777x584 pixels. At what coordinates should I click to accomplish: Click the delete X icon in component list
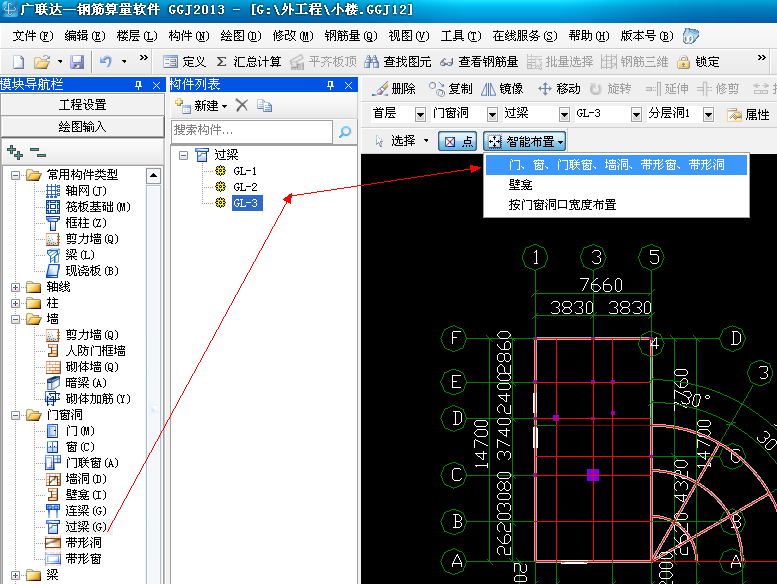[241, 106]
